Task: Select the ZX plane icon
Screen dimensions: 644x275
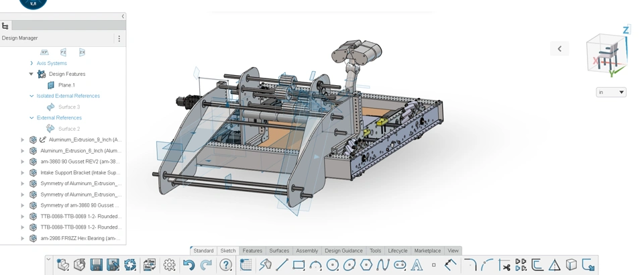Action: (x=82, y=52)
